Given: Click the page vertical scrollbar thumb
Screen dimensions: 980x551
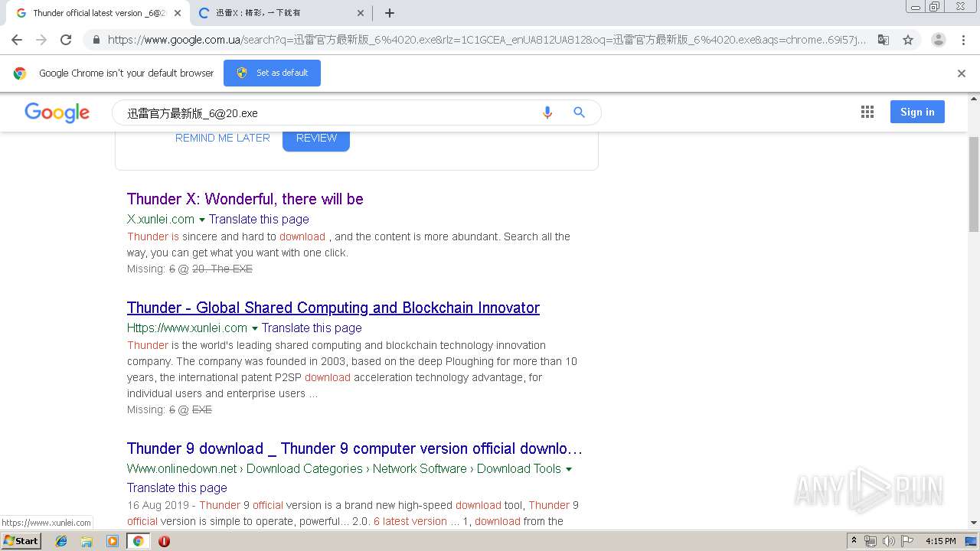Looking at the screenshot, I should (974, 184).
